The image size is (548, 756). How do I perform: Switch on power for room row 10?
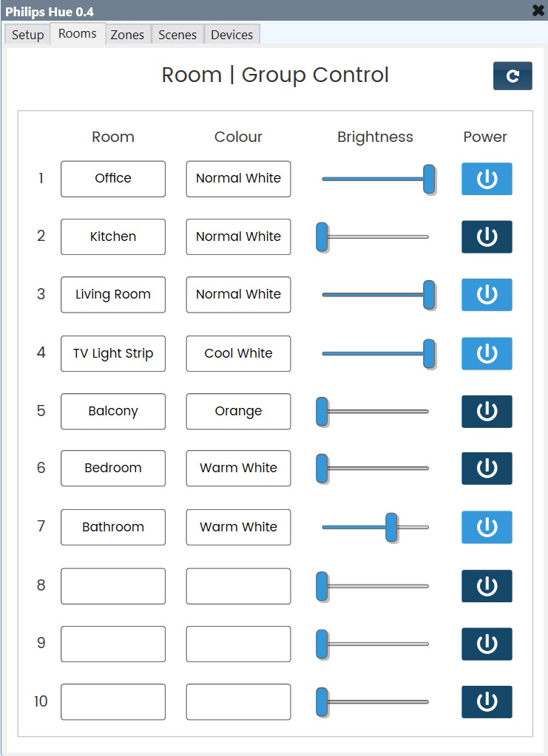tap(486, 701)
